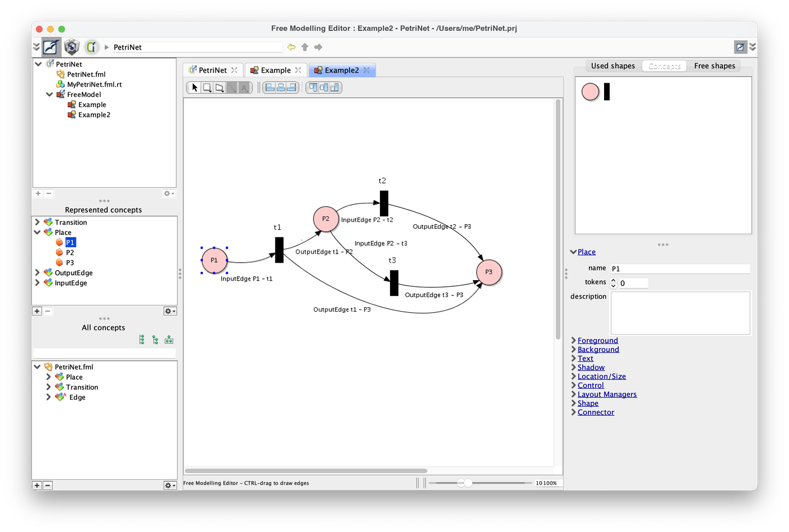This screenshot has width=789, height=532.
Task: Click the yellow back navigation arrow
Action: 291,47
